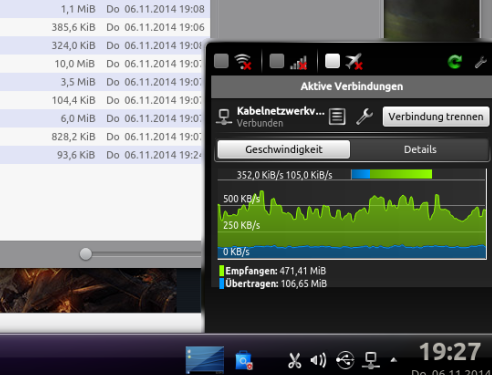Toggle the Wi-Fi enable checkbox
The height and width of the screenshot is (375, 492).
tap(221, 61)
